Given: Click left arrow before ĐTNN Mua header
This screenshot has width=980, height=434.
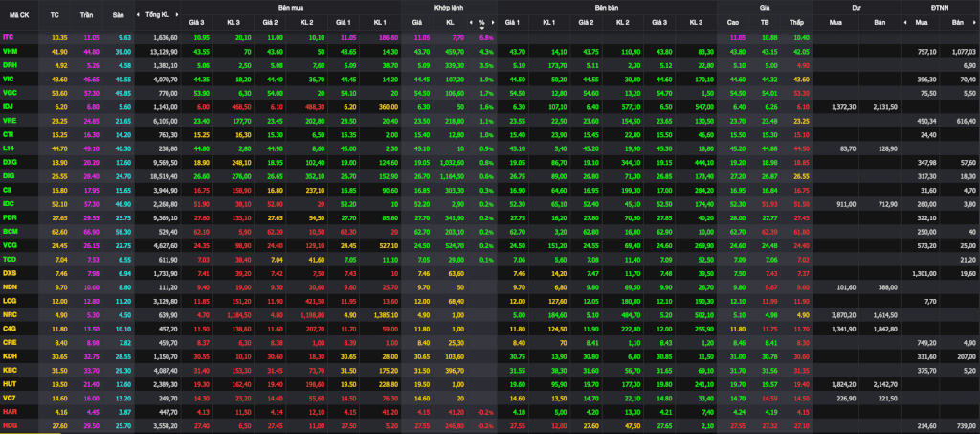Looking at the screenshot, I should pyautogui.click(x=905, y=23).
